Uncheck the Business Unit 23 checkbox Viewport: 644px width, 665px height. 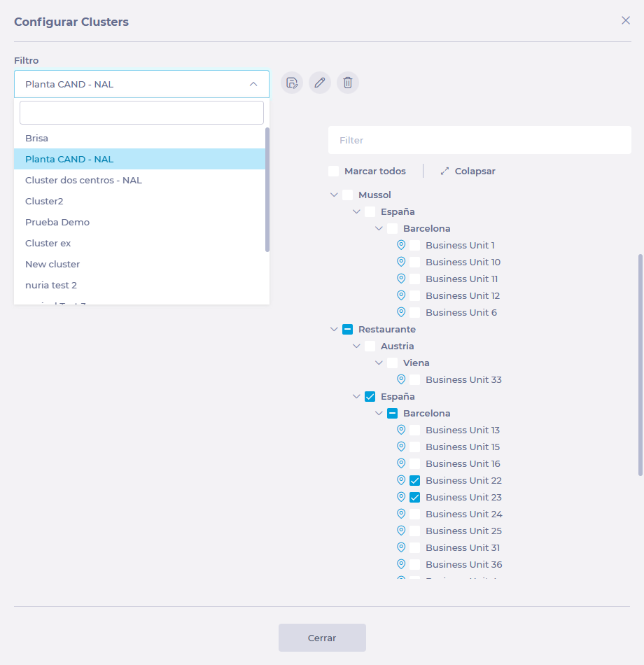[x=415, y=498]
